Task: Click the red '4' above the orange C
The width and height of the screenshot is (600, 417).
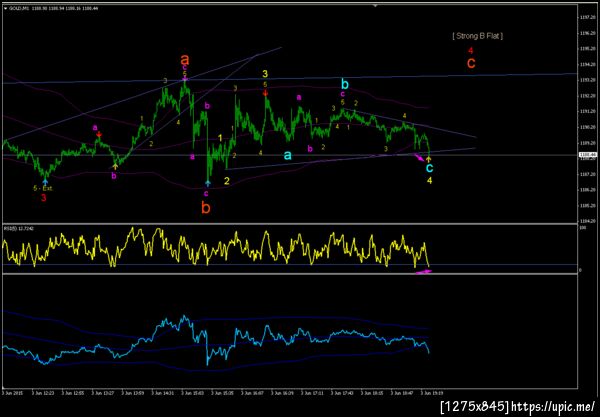Action: pyautogui.click(x=471, y=50)
